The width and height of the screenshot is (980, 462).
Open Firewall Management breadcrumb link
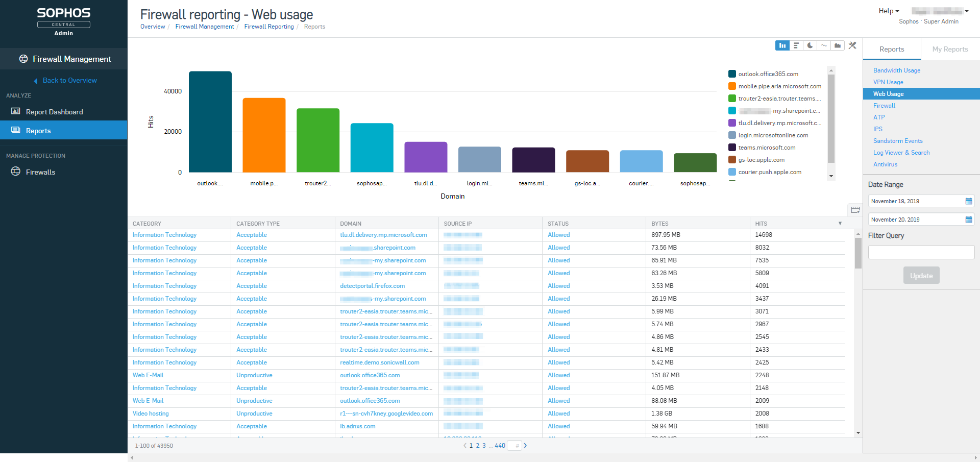205,27
